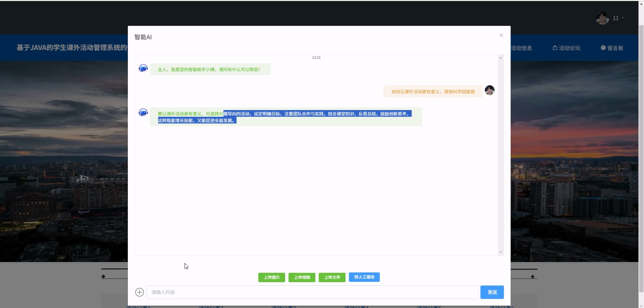Click the user avatar in chat
The width and height of the screenshot is (644, 308).
pyautogui.click(x=489, y=90)
